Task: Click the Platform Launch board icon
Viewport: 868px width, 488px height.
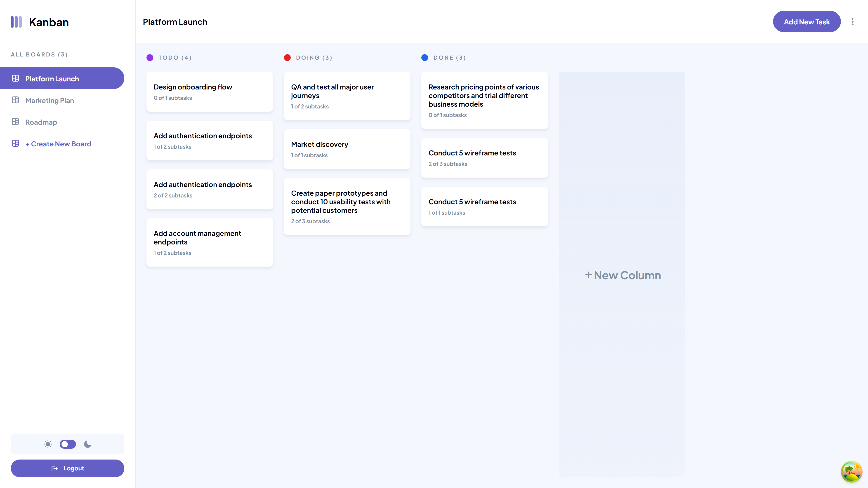Action: (16, 78)
